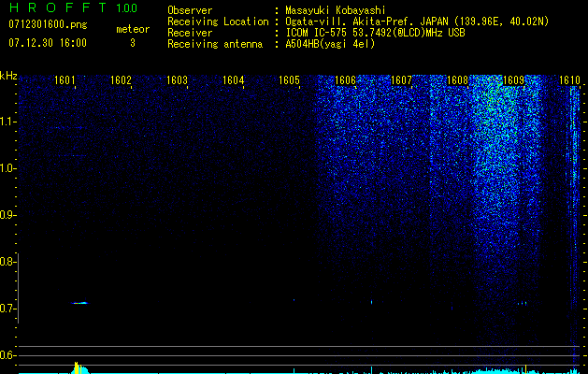Click the 1606 time marker
The height and width of the screenshot is (374, 588).
coord(345,79)
